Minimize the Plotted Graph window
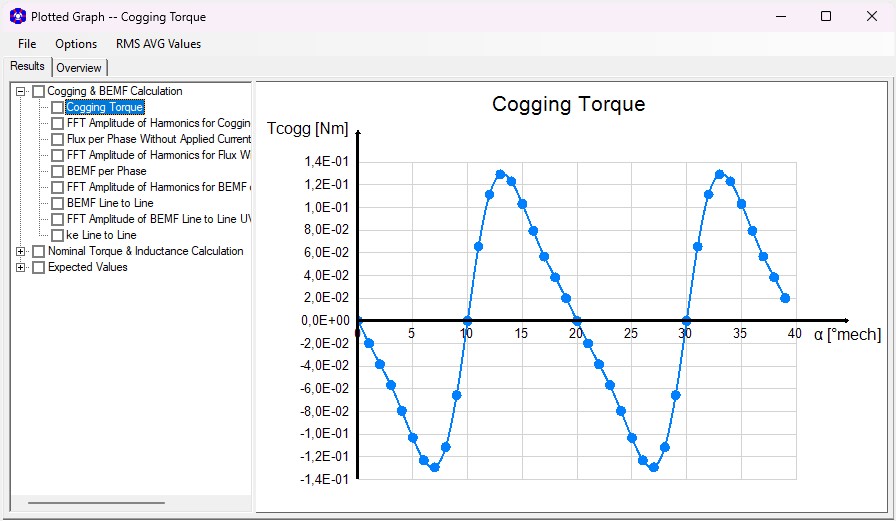Screen dimensions: 896x521 781,16
